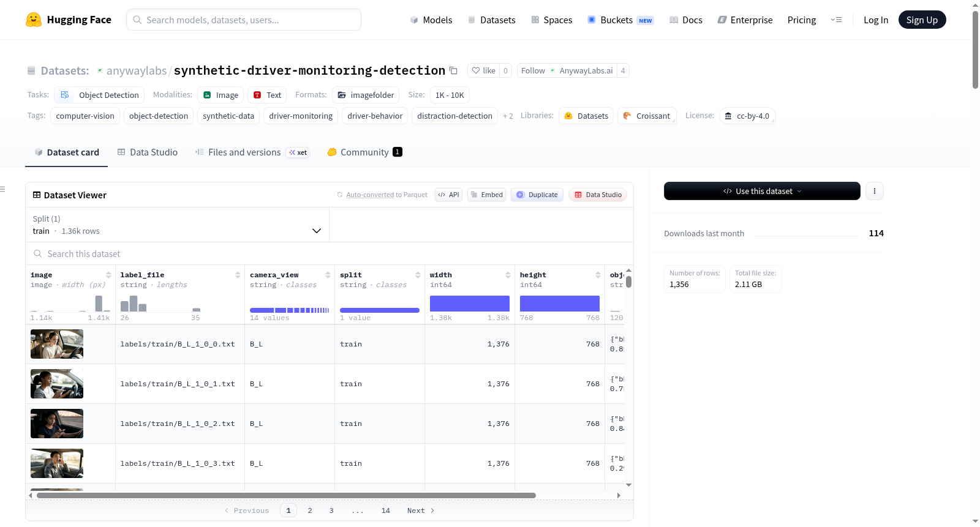Sort the image column using its arrows

click(x=108, y=275)
